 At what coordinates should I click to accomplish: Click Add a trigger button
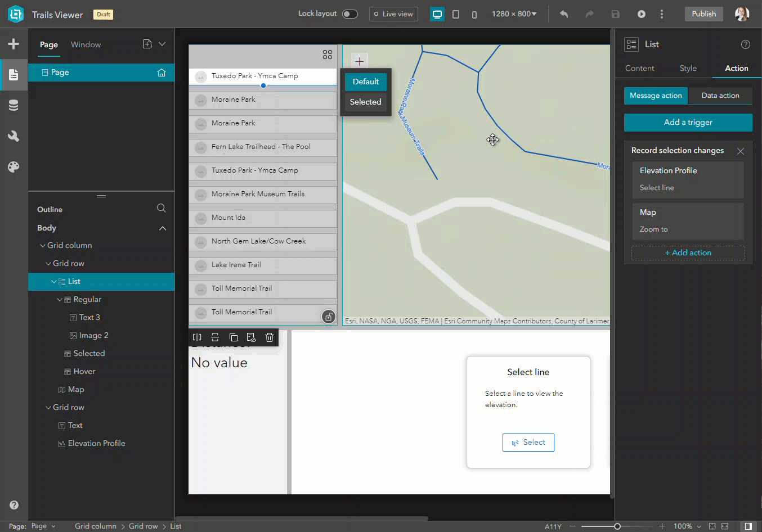coord(688,123)
